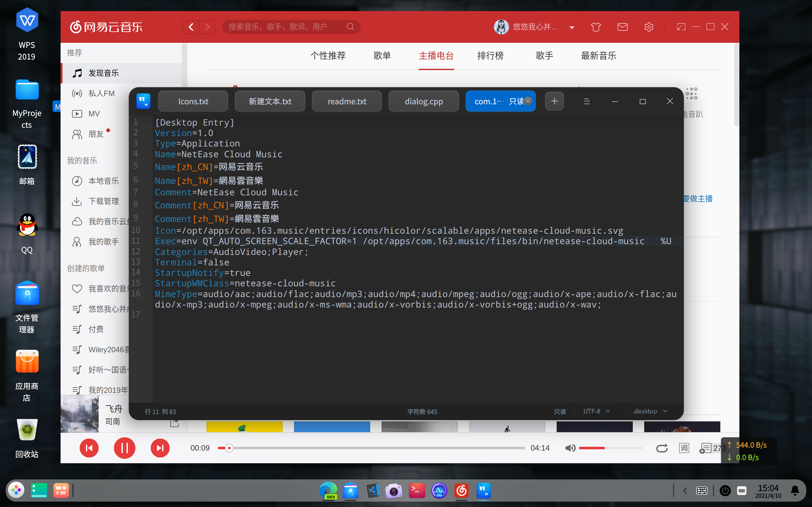
Task: Add a new editor tab
Action: click(554, 101)
